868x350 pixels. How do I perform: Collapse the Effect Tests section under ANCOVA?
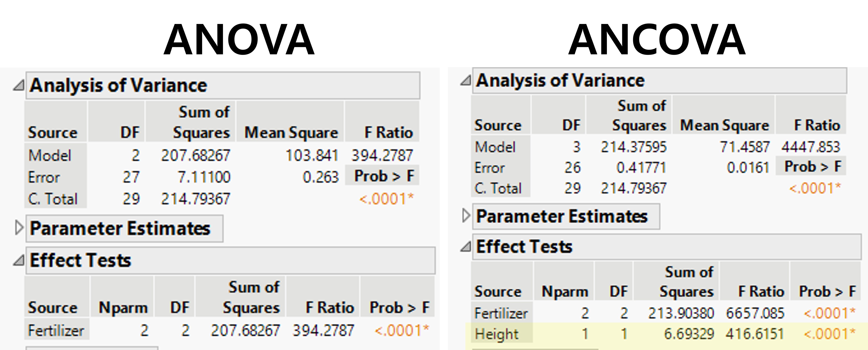click(x=466, y=247)
